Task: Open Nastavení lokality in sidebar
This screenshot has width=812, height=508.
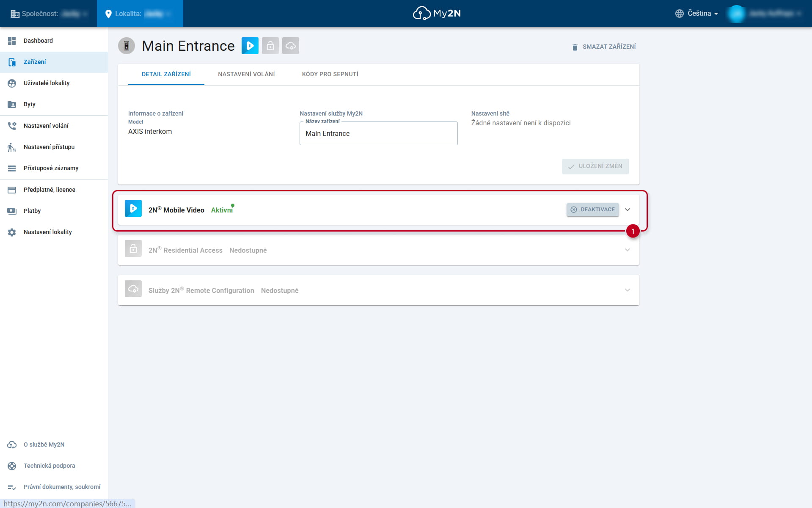Action: 54,232
